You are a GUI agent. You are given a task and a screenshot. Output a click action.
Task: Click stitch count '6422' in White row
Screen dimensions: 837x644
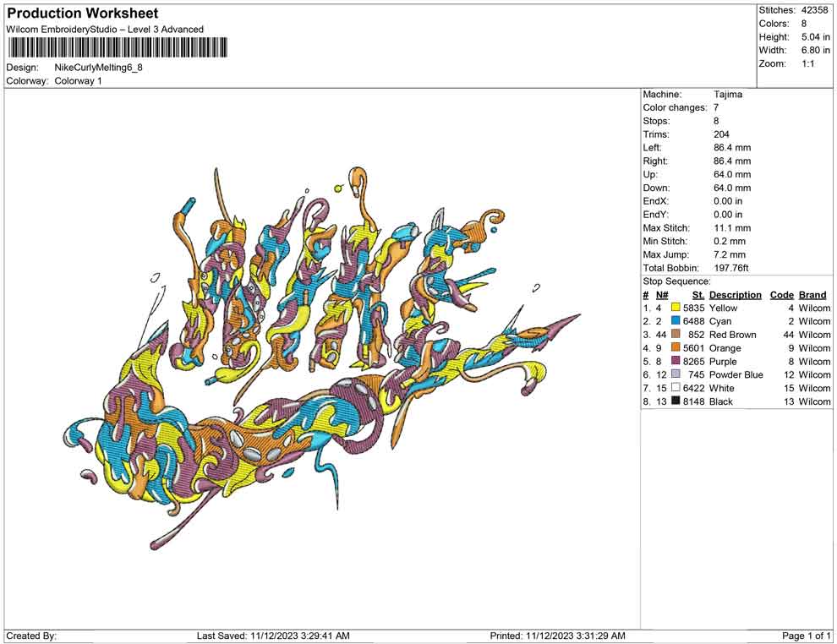click(694, 388)
